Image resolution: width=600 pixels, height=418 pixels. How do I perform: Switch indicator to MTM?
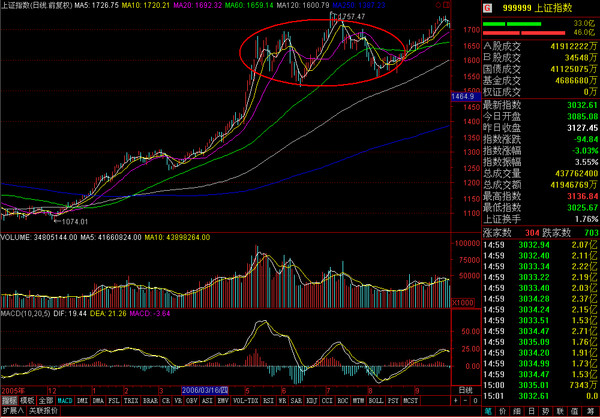pos(358,401)
